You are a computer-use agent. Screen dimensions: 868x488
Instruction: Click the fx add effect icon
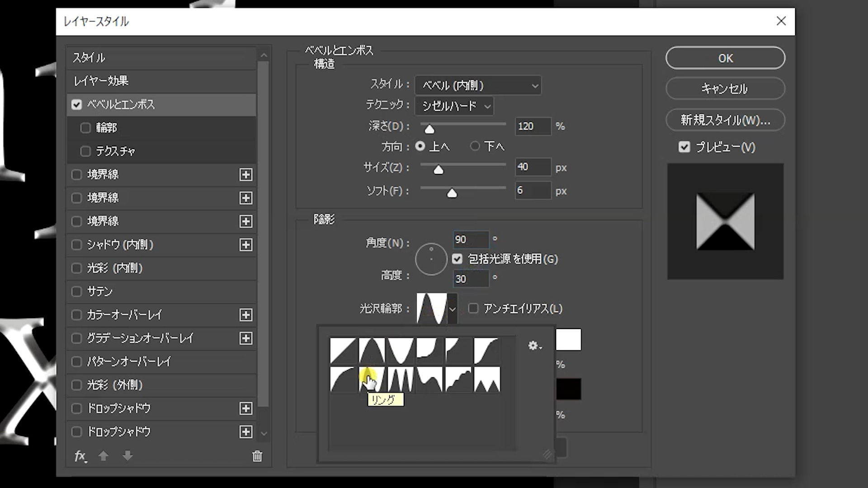pyautogui.click(x=80, y=456)
